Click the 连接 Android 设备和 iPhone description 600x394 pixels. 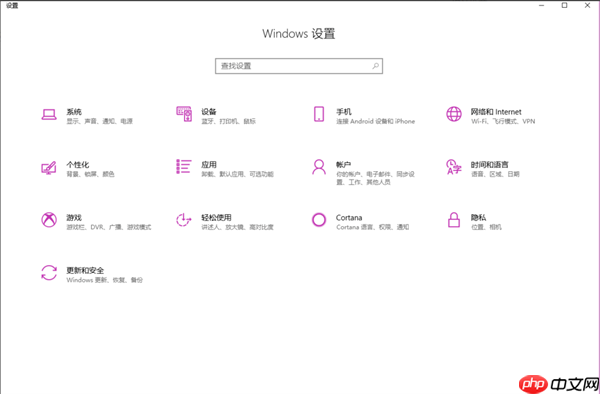[375, 121]
